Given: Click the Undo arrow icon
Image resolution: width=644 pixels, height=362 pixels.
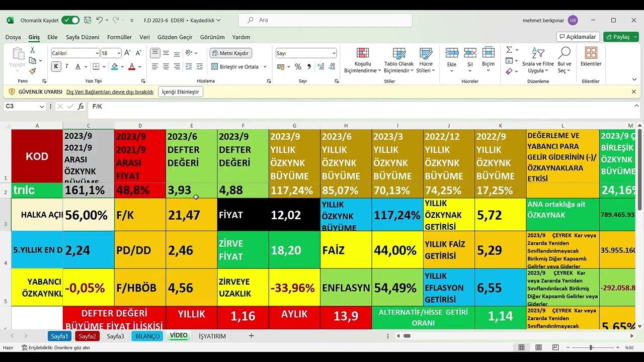Looking at the screenshot, I should (100, 20).
